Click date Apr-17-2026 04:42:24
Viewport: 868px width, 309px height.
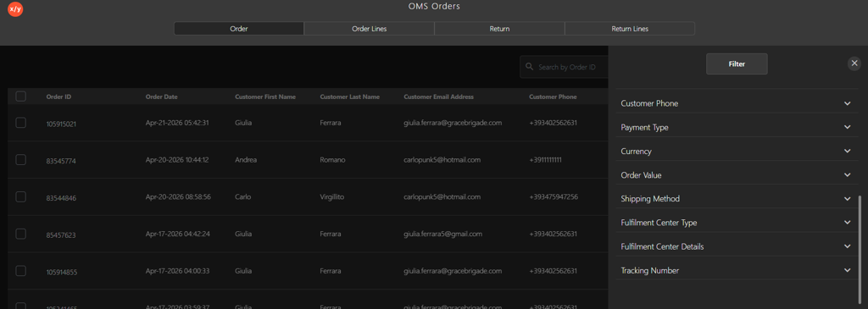pos(178,234)
